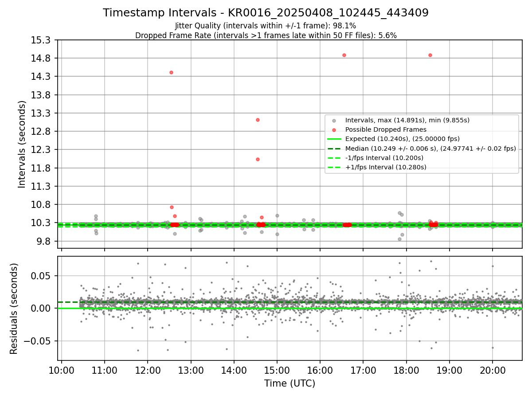The image size is (532, 399).
Task: Click the y-axis tick label '14.3'
Action: [42, 76]
